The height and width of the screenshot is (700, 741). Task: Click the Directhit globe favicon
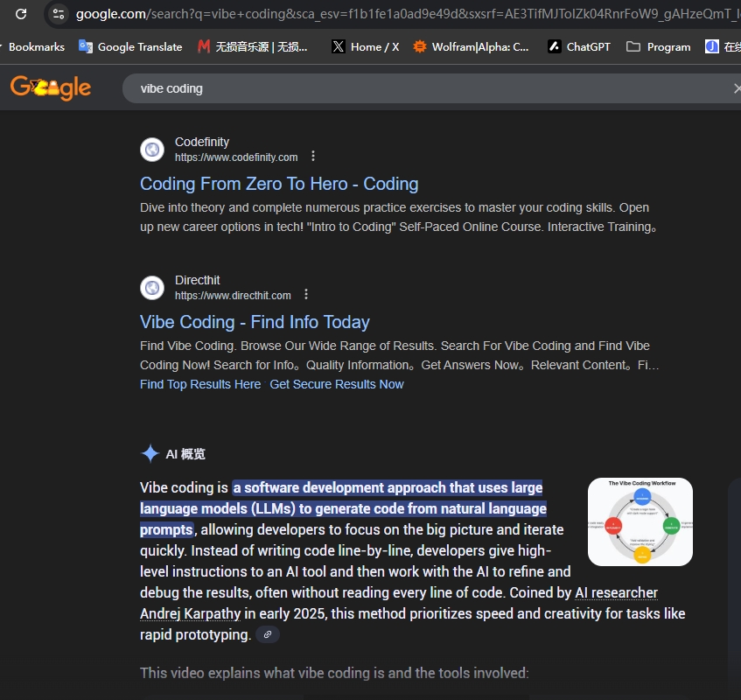(x=152, y=288)
